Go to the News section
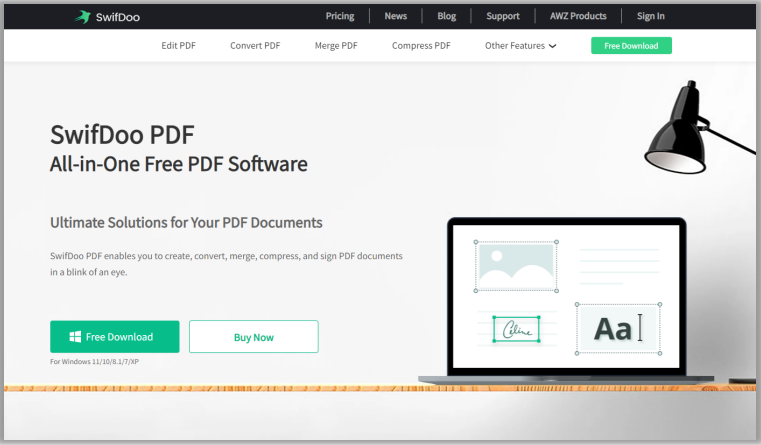 point(396,16)
